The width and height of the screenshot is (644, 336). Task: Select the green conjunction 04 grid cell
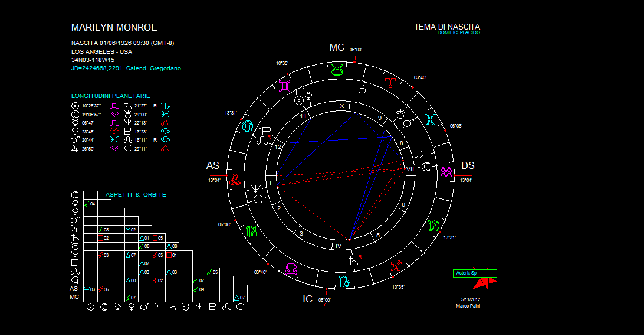[90, 204]
